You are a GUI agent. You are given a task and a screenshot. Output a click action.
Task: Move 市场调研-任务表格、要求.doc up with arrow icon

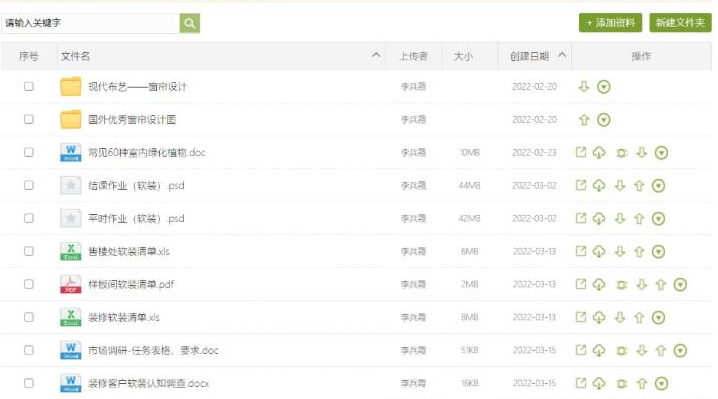pyautogui.click(x=660, y=350)
